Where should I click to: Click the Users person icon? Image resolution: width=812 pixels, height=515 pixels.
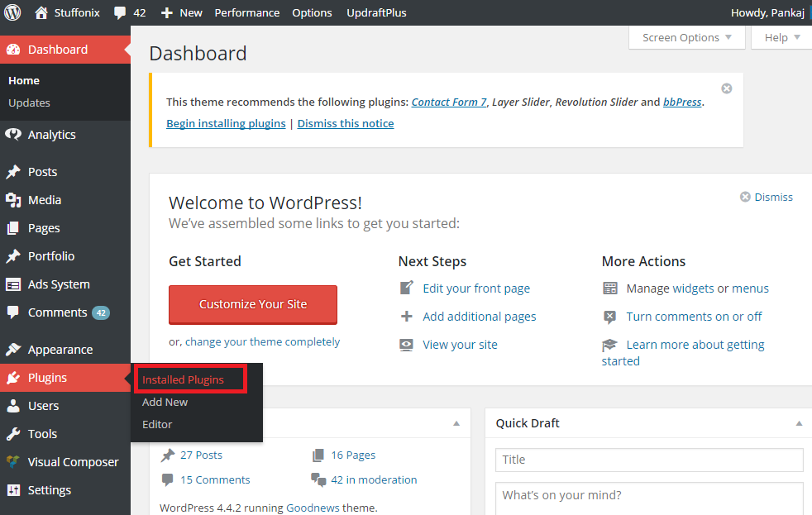(13, 406)
